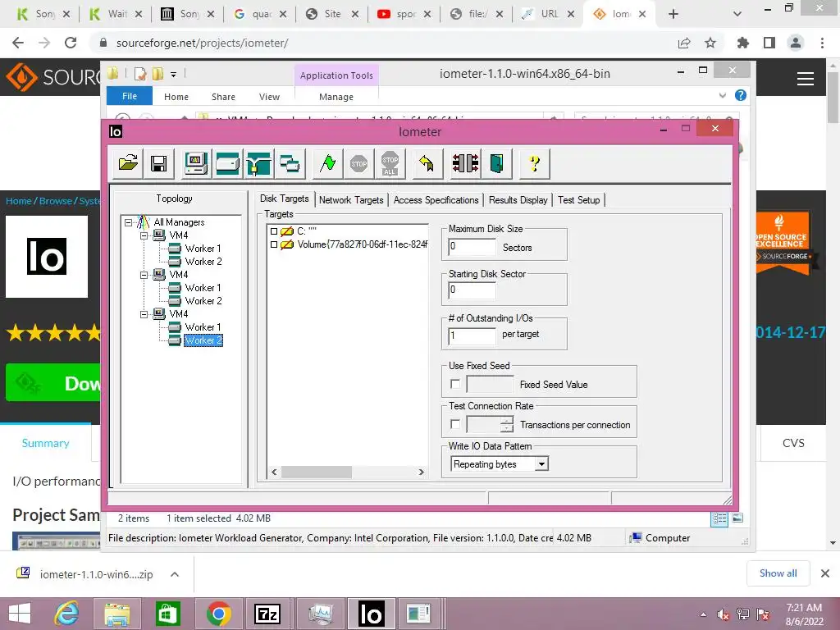Viewport: 840px width, 630px height.
Task: Click the Windows Start button
Action: click(20, 614)
